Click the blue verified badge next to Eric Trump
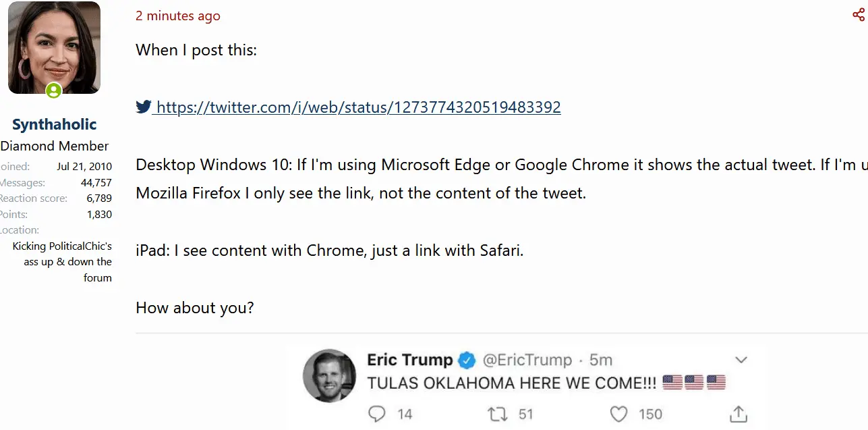 click(467, 360)
